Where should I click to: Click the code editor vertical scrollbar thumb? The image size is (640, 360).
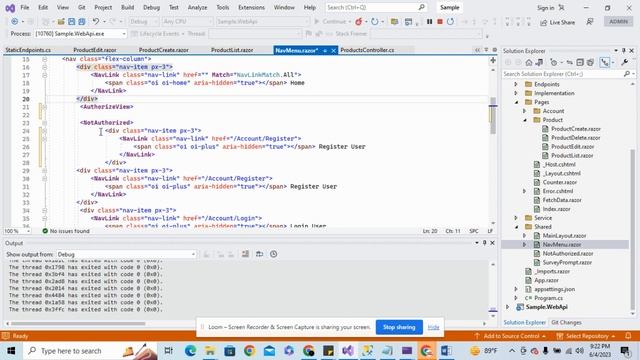(x=493, y=116)
